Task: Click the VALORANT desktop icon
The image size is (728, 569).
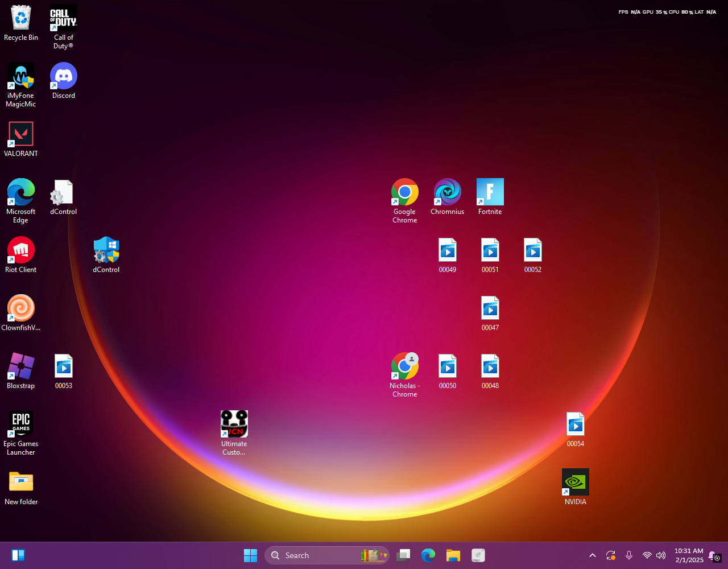Action: [21, 135]
